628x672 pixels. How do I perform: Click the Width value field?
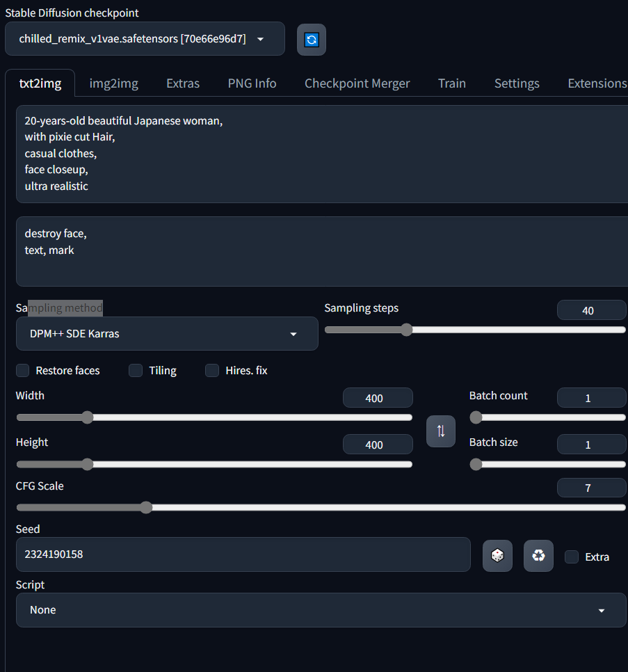[x=378, y=398]
